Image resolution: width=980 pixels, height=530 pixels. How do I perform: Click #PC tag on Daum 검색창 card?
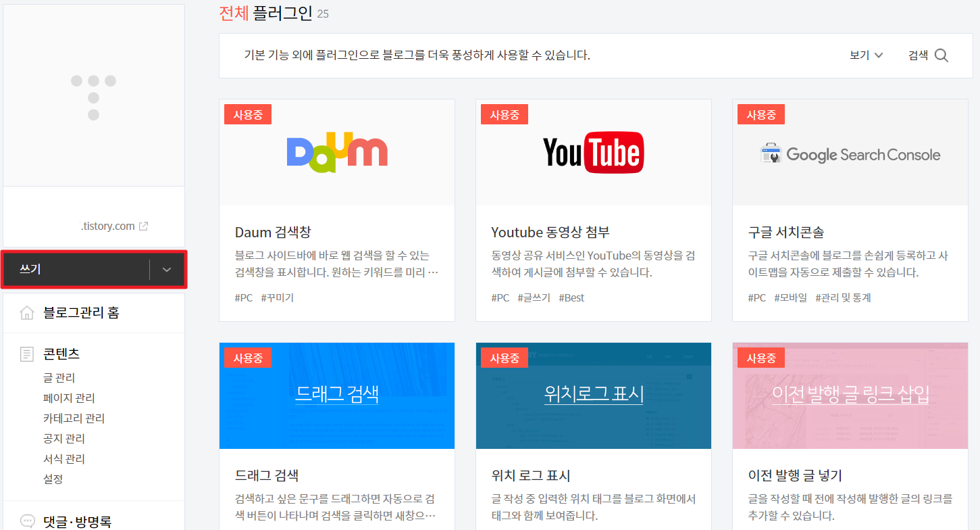click(x=244, y=297)
